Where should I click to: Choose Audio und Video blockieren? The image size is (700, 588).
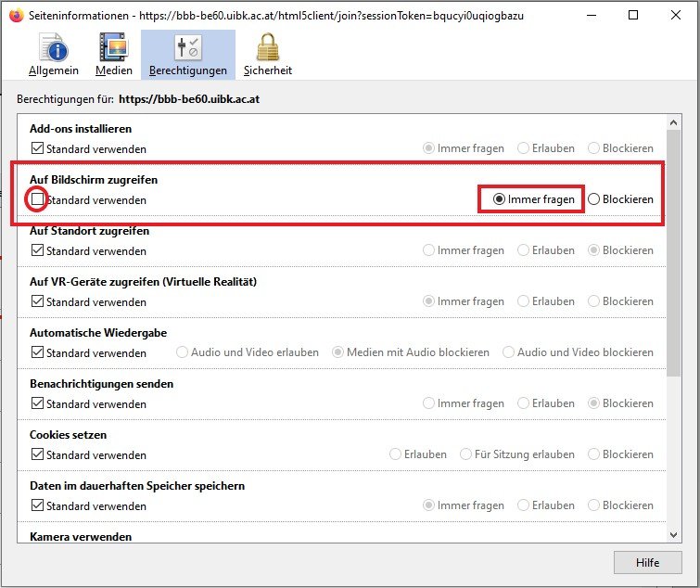pos(508,352)
